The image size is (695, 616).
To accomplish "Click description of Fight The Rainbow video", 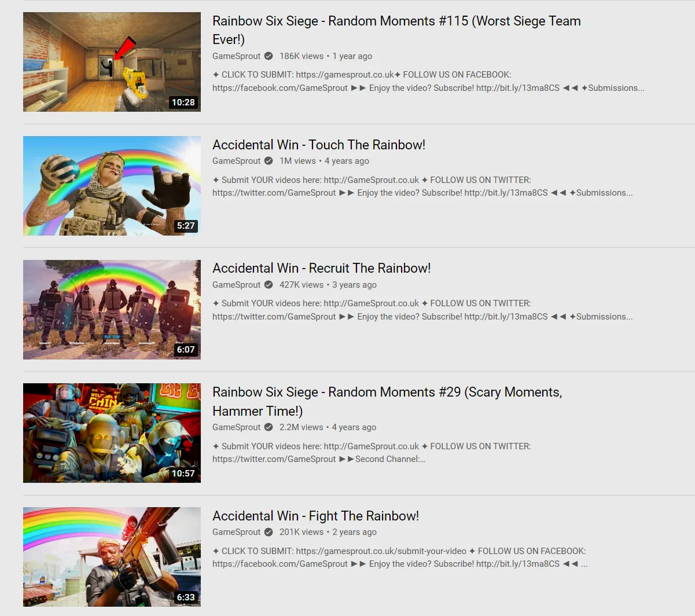I will 400,558.
